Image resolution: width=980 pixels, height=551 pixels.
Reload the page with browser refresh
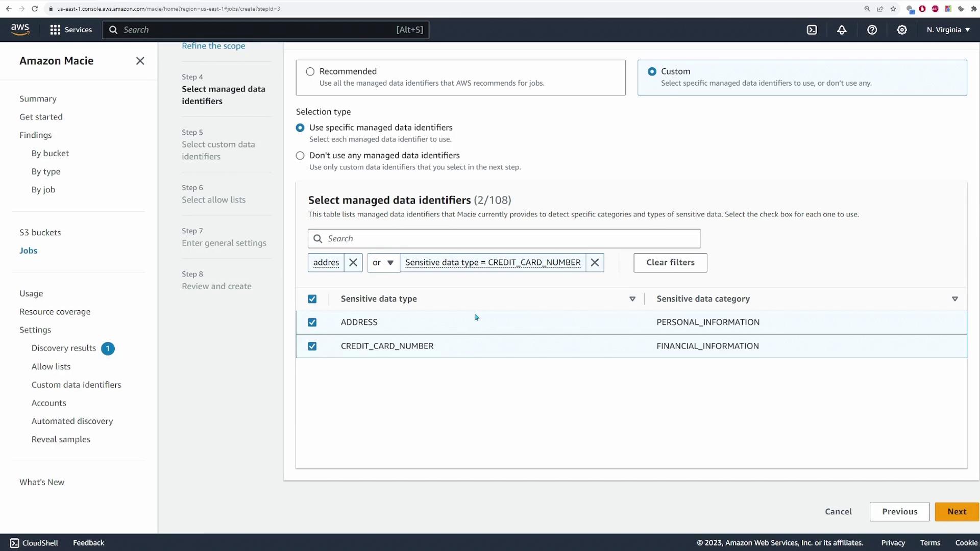tap(35, 9)
